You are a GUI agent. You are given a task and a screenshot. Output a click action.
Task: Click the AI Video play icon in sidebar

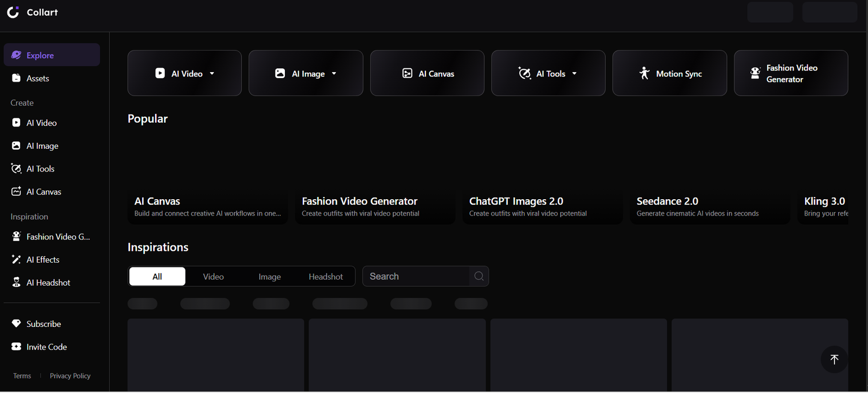click(x=16, y=123)
